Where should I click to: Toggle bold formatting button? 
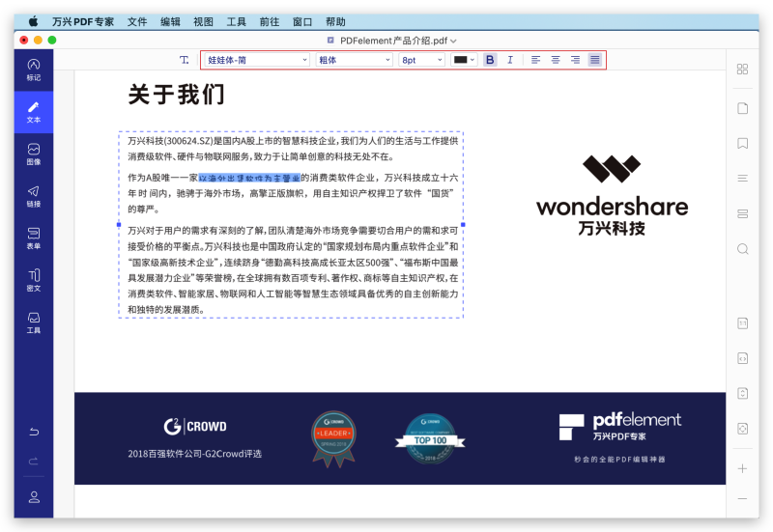coord(490,60)
